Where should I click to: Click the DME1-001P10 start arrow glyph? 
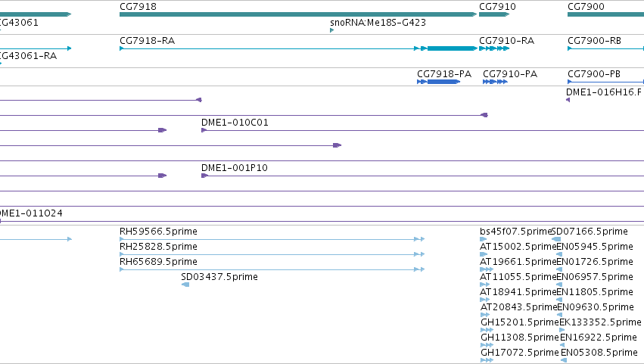point(204,176)
